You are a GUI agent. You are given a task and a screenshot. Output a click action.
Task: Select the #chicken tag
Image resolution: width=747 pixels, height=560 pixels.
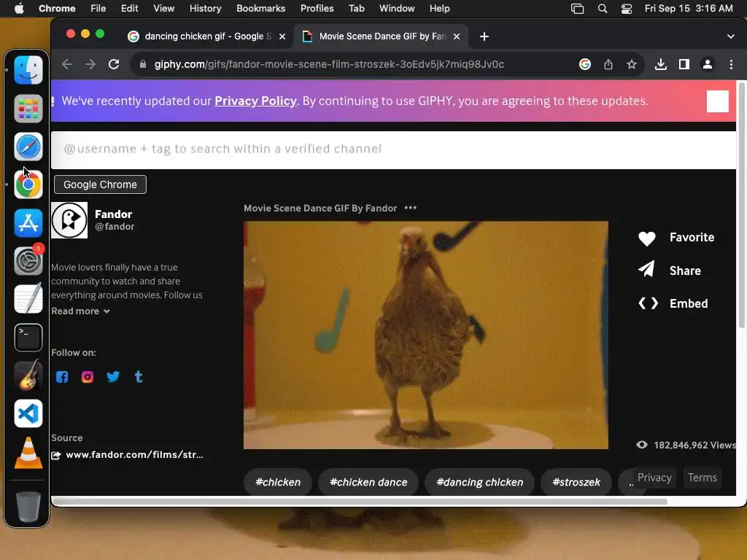[x=278, y=482]
